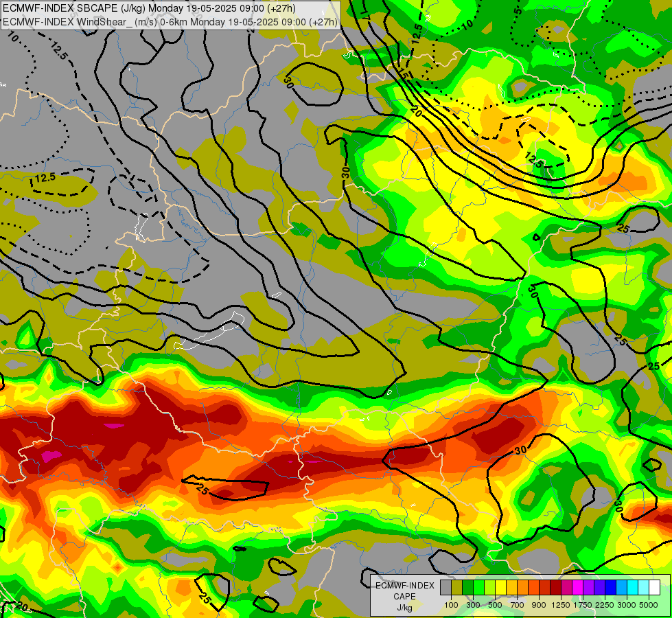Viewport: 672px width, 618px height.
Task: Click the bright cyan legend swatch
Action: [x=633, y=588]
